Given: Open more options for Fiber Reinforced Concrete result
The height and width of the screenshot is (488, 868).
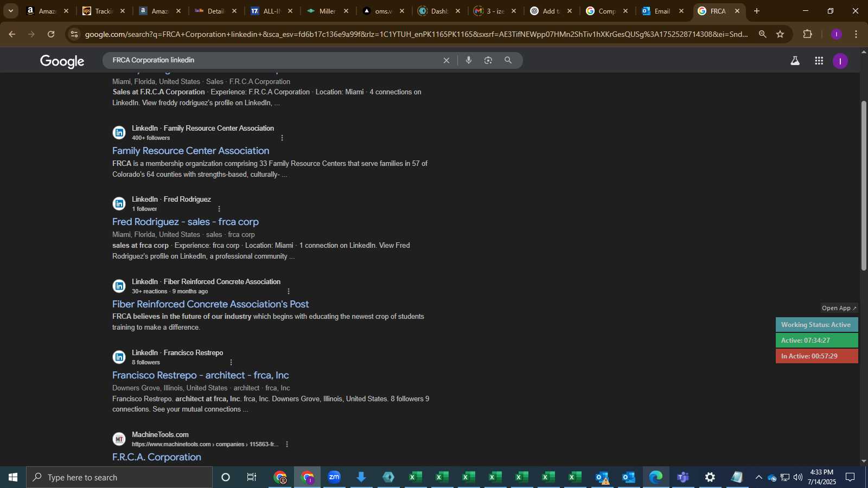Looking at the screenshot, I should [289, 291].
